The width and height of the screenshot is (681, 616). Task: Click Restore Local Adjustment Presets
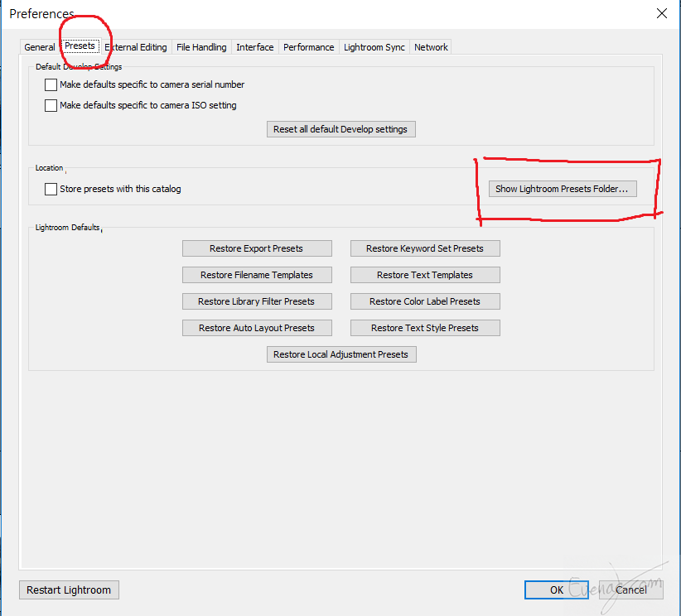pos(341,354)
